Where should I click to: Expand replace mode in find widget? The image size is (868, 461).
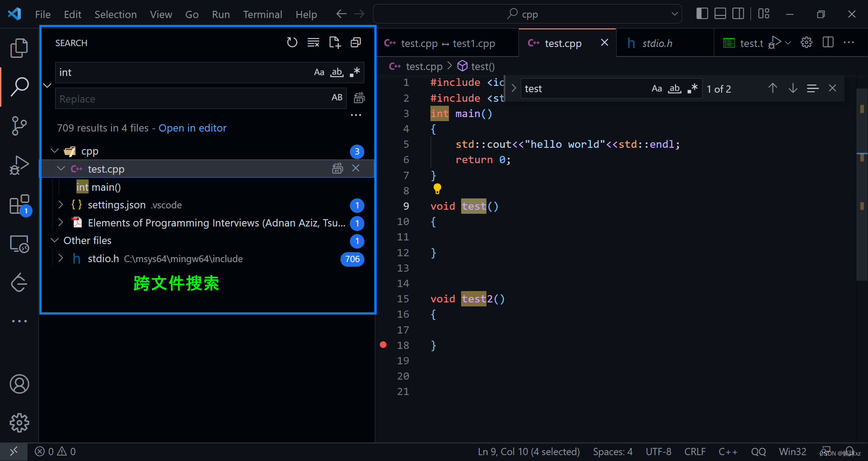tap(514, 88)
